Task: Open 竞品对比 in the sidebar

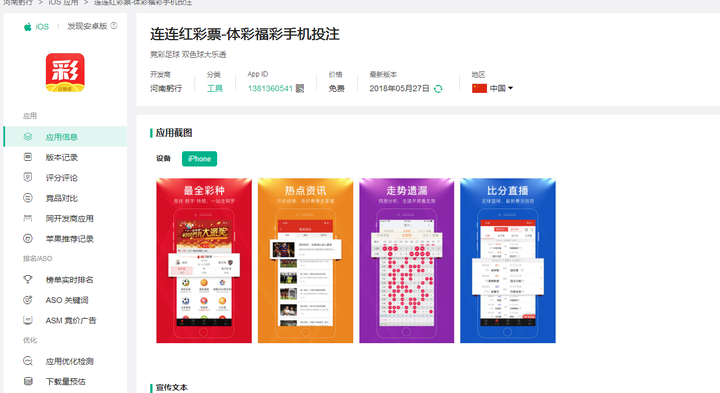Action: (x=65, y=198)
